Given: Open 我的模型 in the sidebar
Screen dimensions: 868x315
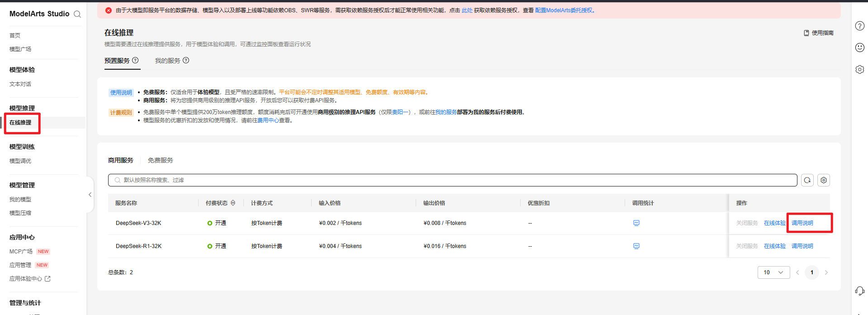Looking at the screenshot, I should point(20,200).
